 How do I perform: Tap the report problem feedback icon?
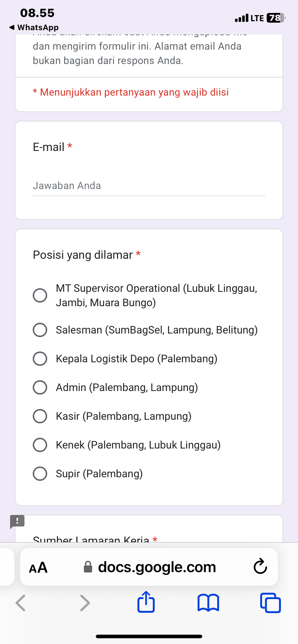17,521
